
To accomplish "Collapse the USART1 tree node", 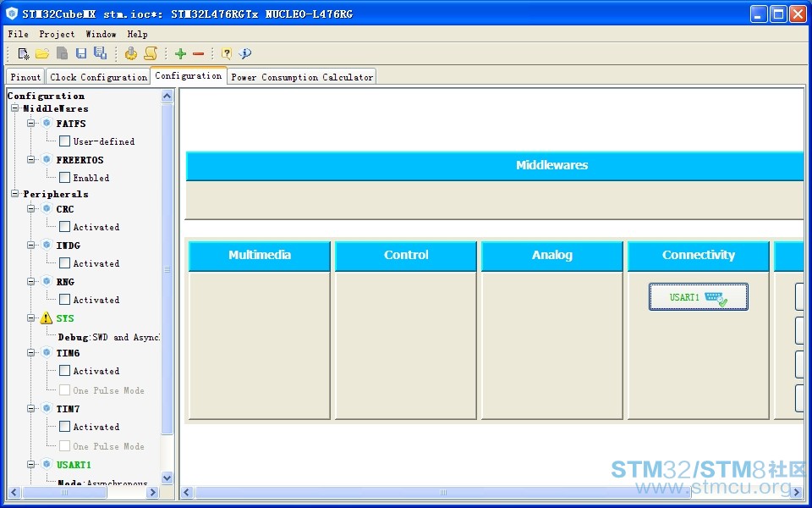I will [31, 464].
